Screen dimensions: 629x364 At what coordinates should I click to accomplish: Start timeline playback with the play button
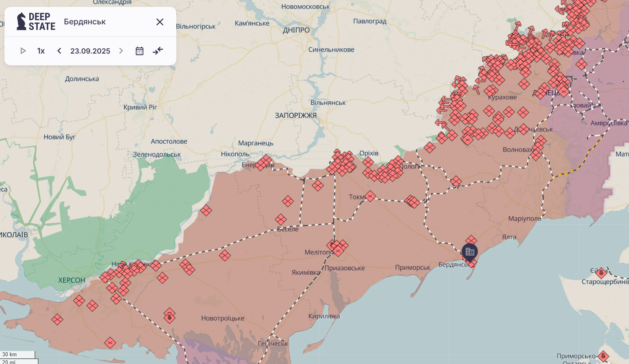[x=23, y=51]
